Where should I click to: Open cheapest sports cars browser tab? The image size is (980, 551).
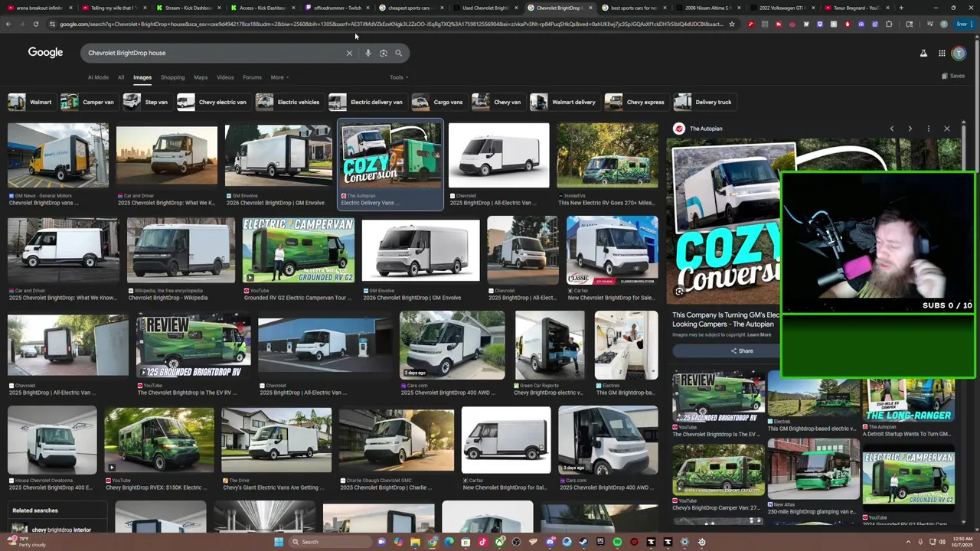409,8
